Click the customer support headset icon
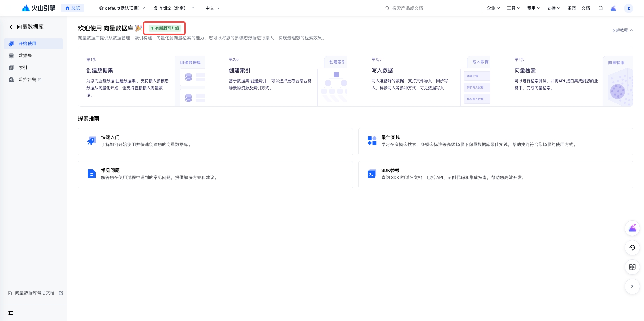This screenshot has height=321, width=644. point(632,248)
